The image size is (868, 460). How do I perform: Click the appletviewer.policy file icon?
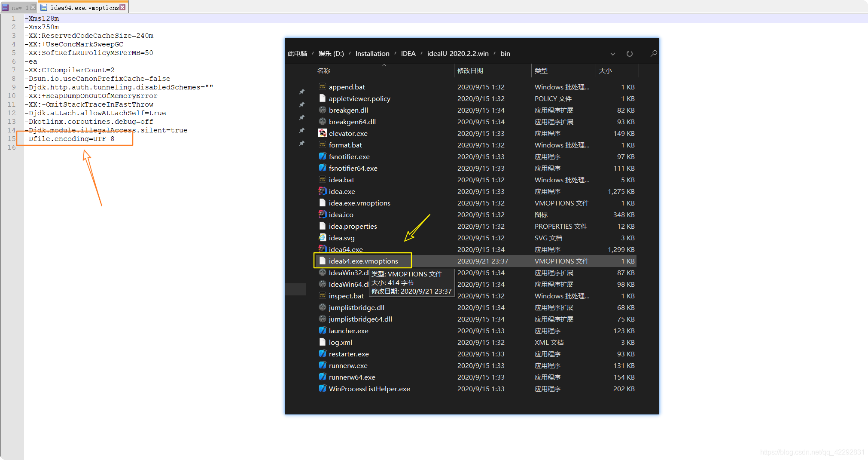tap(322, 98)
